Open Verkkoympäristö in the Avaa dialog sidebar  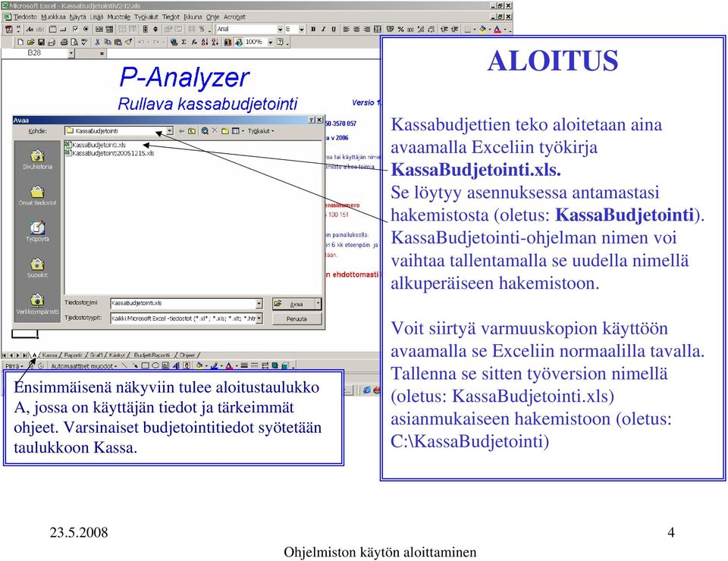tap(37, 305)
